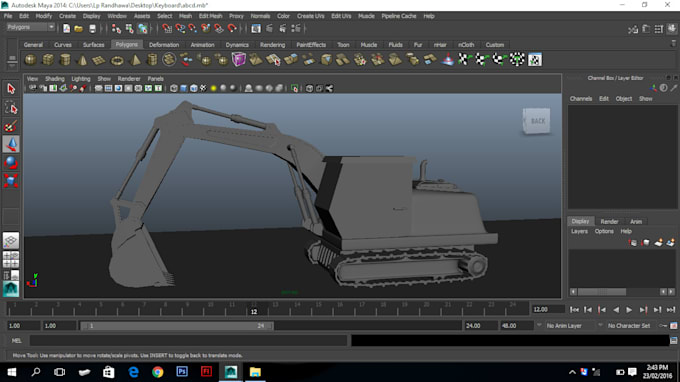Activate the Lasso select tool
This screenshot has height=382, width=680.
point(11,108)
